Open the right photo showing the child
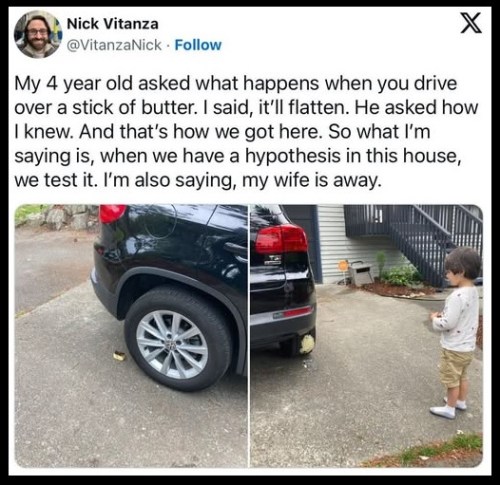This screenshot has height=485, width=500. point(366,336)
